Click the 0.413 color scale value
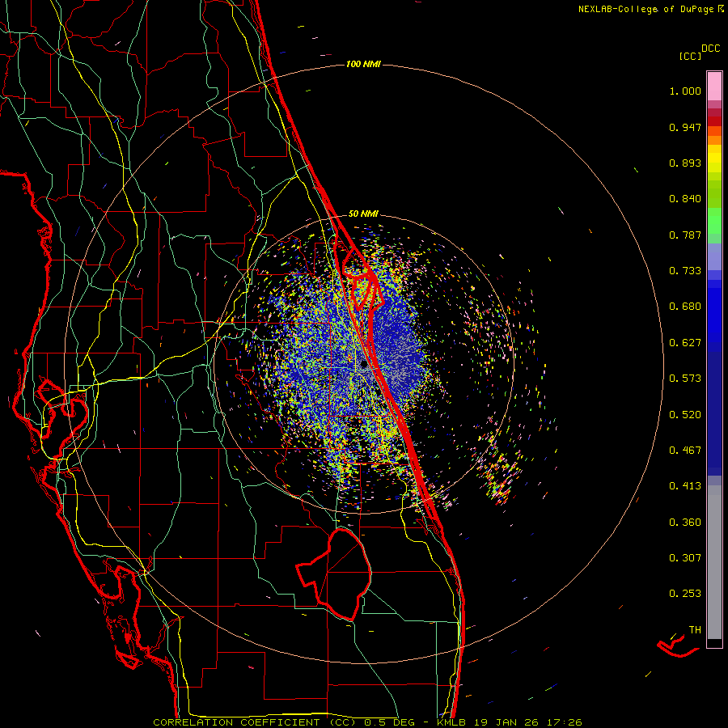 point(685,486)
